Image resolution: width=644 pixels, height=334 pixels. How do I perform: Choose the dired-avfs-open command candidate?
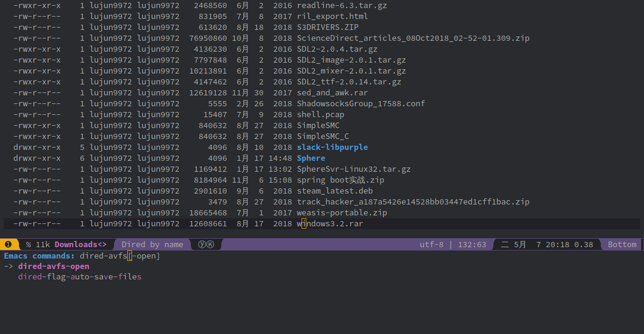tap(53, 266)
